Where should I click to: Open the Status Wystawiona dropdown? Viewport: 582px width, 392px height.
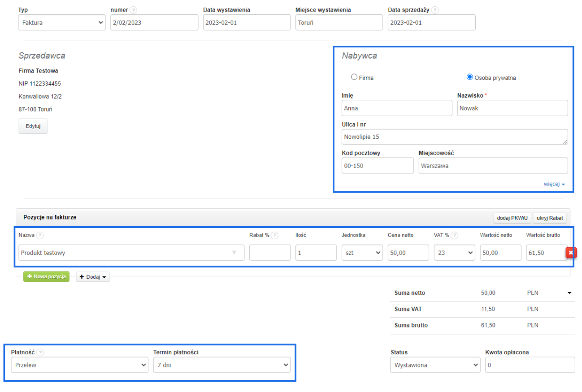click(x=435, y=365)
